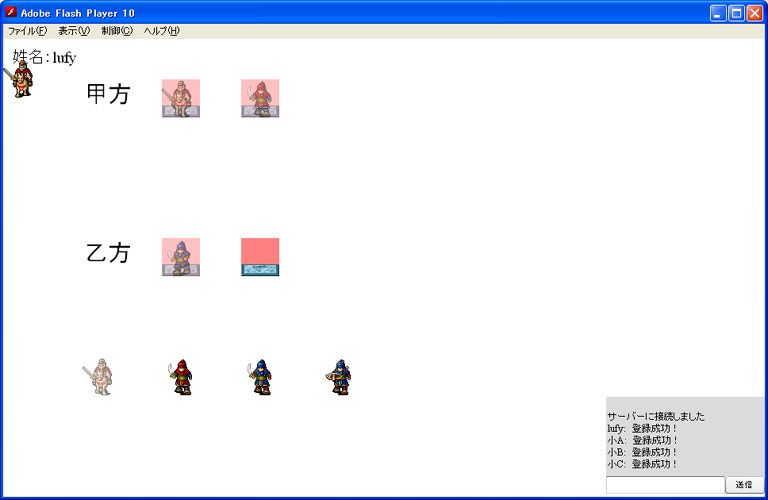Click the 甲方 team label
Screen dimensions: 768x500
[108, 94]
